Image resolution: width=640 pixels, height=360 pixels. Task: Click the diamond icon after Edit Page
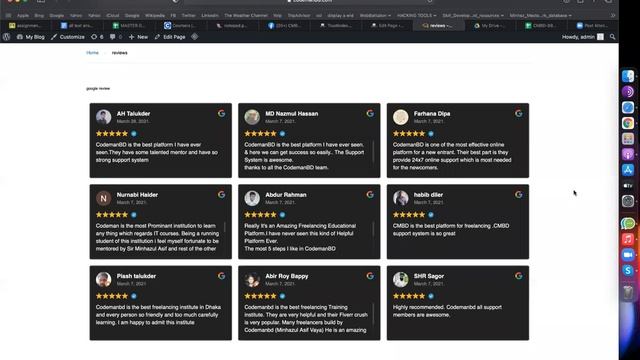195,37
